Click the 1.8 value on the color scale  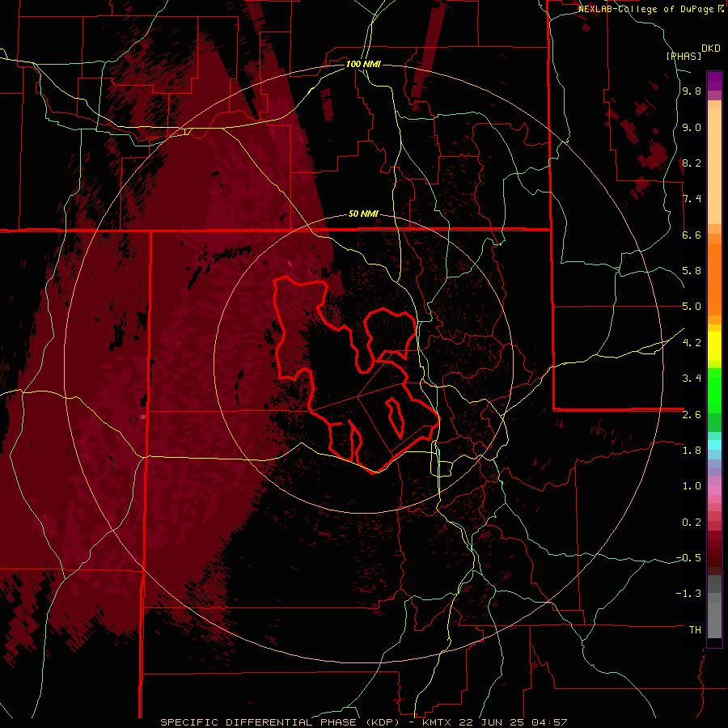(692, 450)
